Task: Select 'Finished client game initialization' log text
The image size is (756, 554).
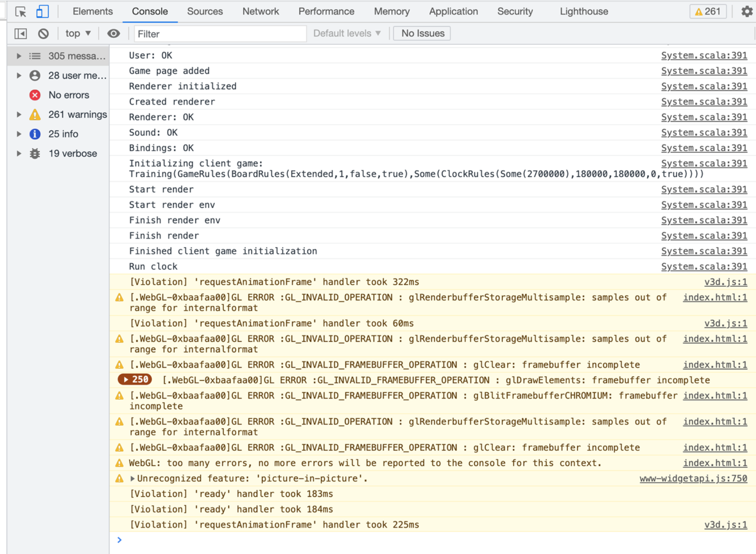Action: (x=223, y=251)
